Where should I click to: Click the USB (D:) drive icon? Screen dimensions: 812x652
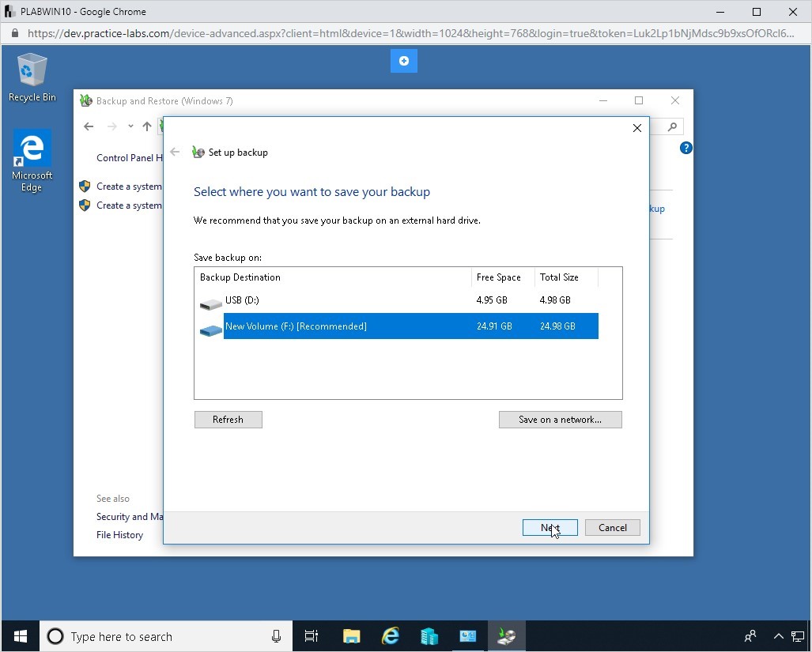click(x=211, y=304)
